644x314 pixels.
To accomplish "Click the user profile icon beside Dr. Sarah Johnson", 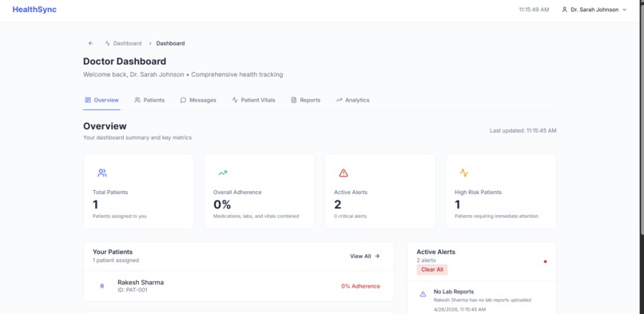I will [x=564, y=10].
